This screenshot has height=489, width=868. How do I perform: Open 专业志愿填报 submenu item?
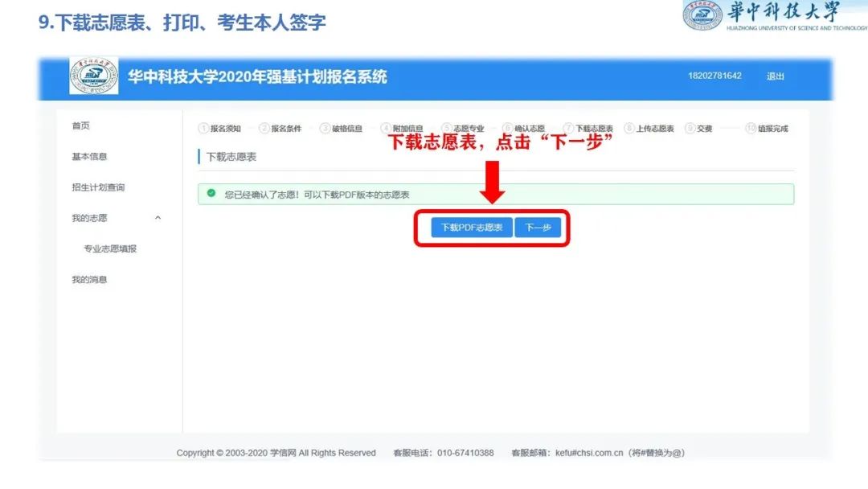[110, 249]
